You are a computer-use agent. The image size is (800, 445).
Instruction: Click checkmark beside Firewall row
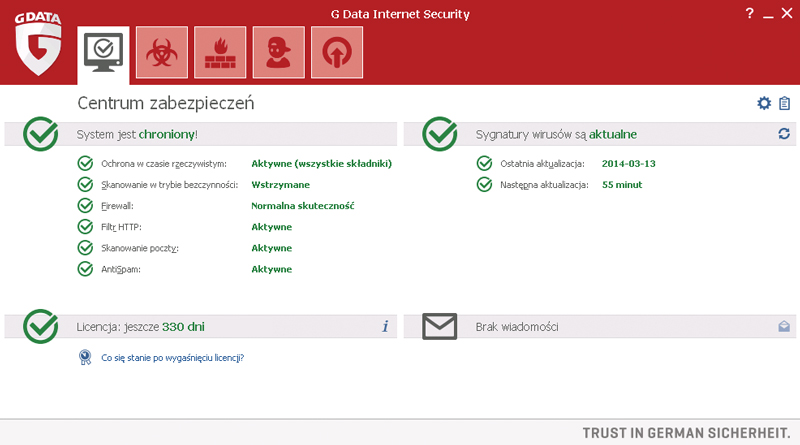(85, 206)
